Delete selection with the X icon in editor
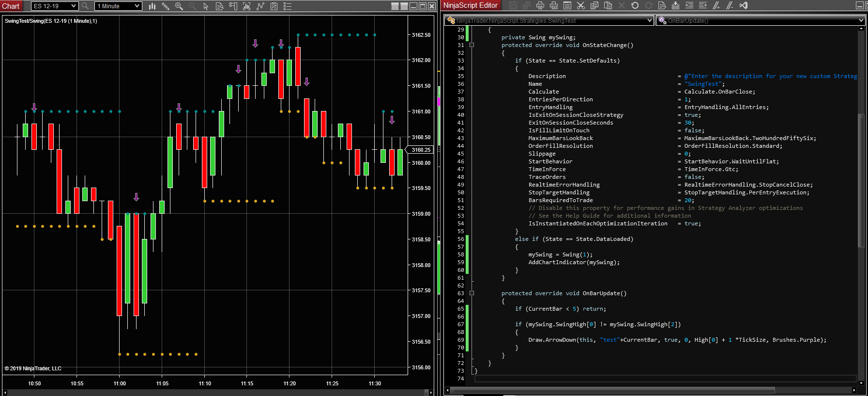The height and width of the screenshot is (396, 868). click(622, 5)
